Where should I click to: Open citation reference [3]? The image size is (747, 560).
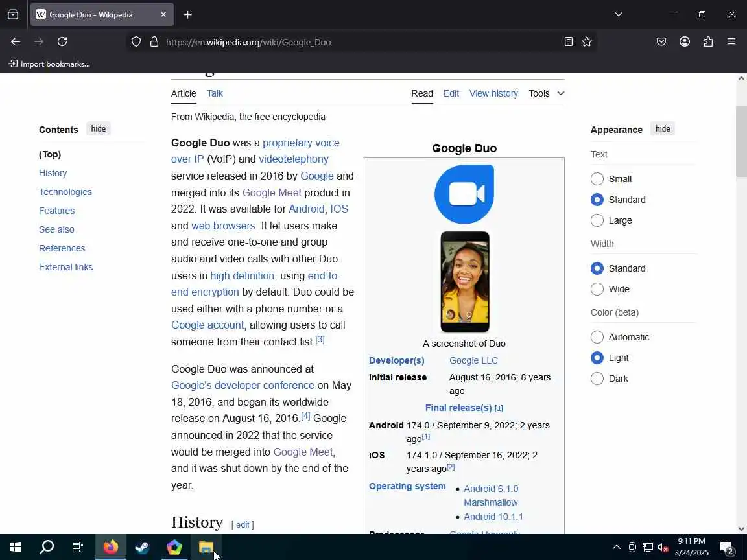tap(320, 340)
